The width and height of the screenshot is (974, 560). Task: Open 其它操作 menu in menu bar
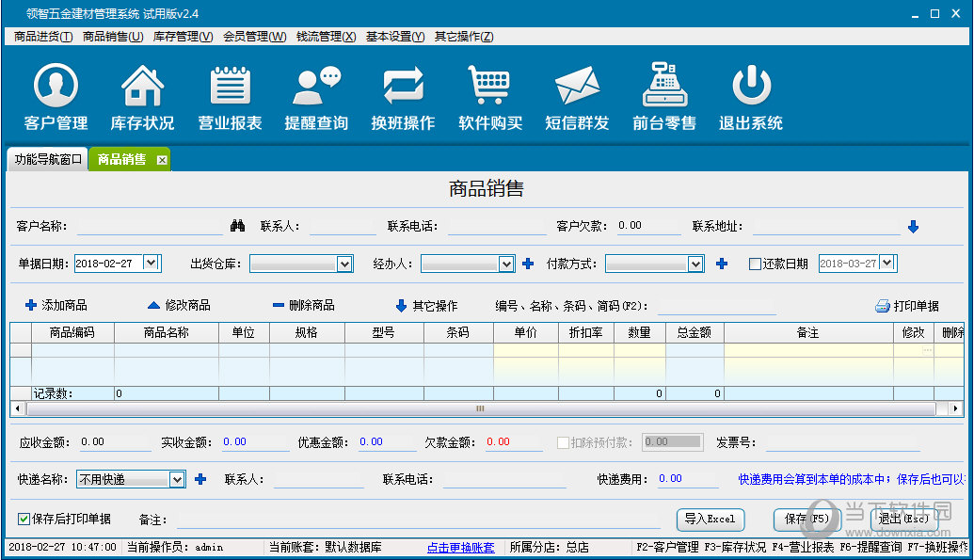tap(464, 37)
